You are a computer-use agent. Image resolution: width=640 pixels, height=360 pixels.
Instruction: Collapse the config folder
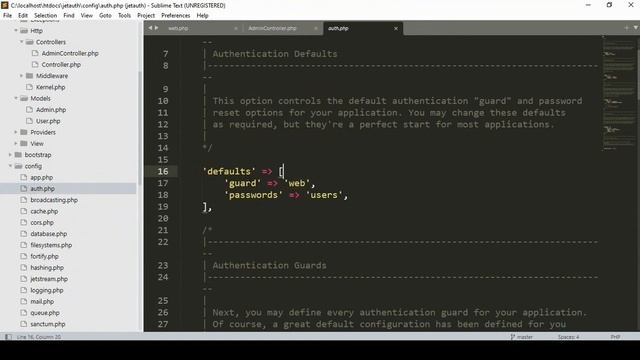click(10, 166)
